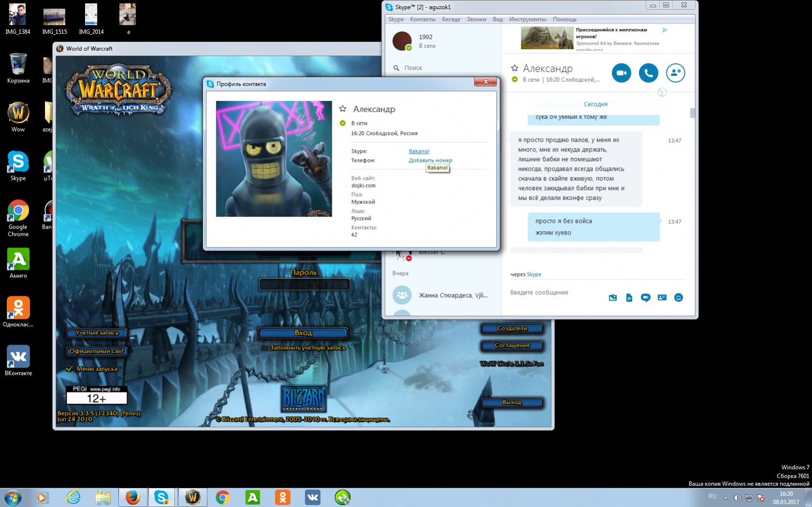Open the Контакты menu in Skype
Image resolution: width=812 pixels, height=507 pixels.
point(422,19)
